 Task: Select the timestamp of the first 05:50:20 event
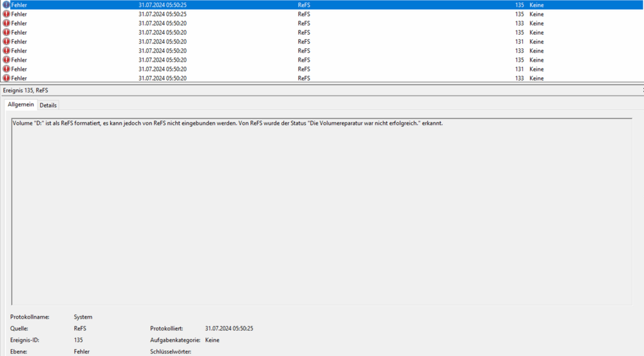pyautogui.click(x=162, y=23)
